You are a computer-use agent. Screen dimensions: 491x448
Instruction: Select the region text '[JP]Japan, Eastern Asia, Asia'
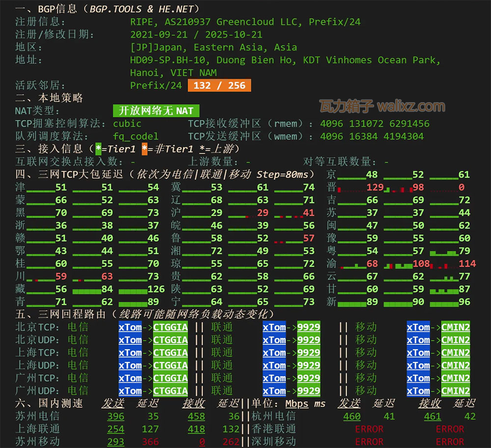coord(214,47)
